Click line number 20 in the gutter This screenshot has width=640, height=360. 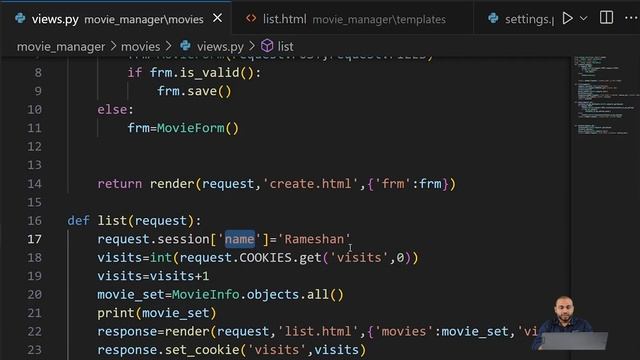(35, 295)
